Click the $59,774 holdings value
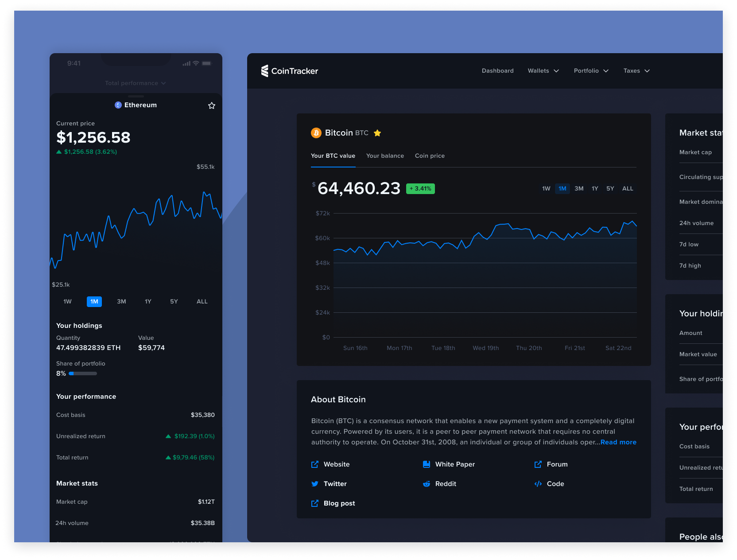Viewport: 737px width, 560px height. [x=151, y=348]
